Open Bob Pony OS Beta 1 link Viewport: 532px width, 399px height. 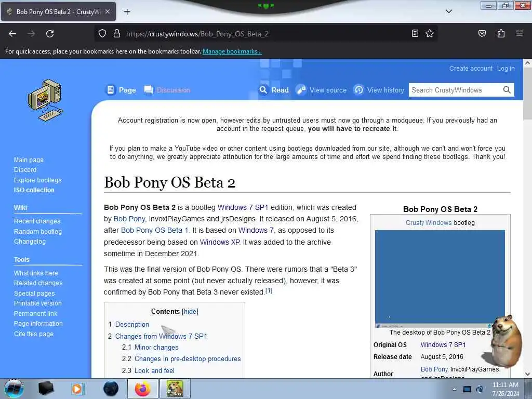154,230
